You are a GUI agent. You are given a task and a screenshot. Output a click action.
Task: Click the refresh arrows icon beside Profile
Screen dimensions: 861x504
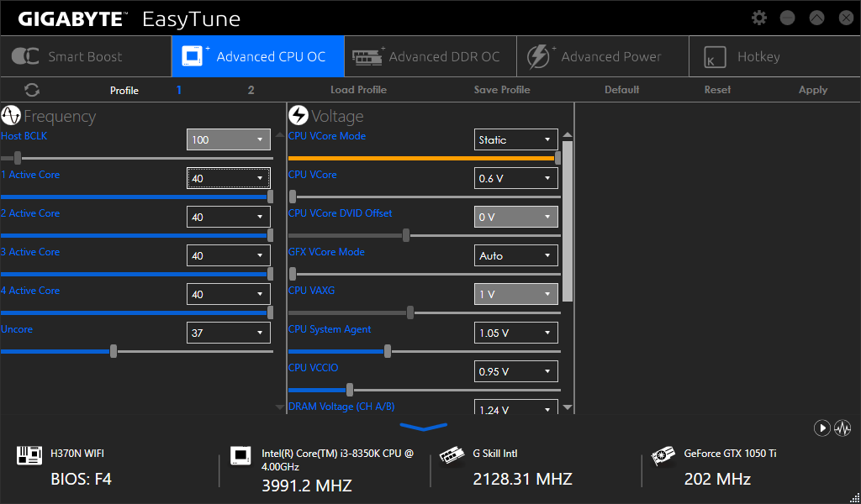[32, 90]
